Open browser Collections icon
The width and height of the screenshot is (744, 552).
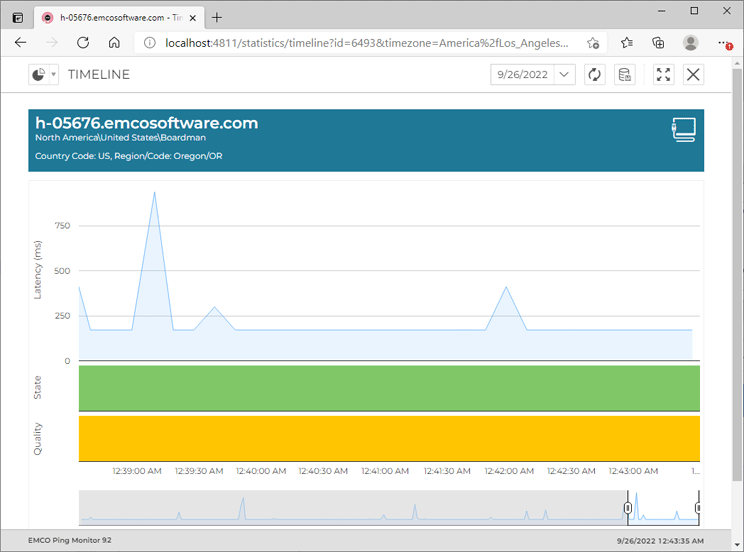658,43
